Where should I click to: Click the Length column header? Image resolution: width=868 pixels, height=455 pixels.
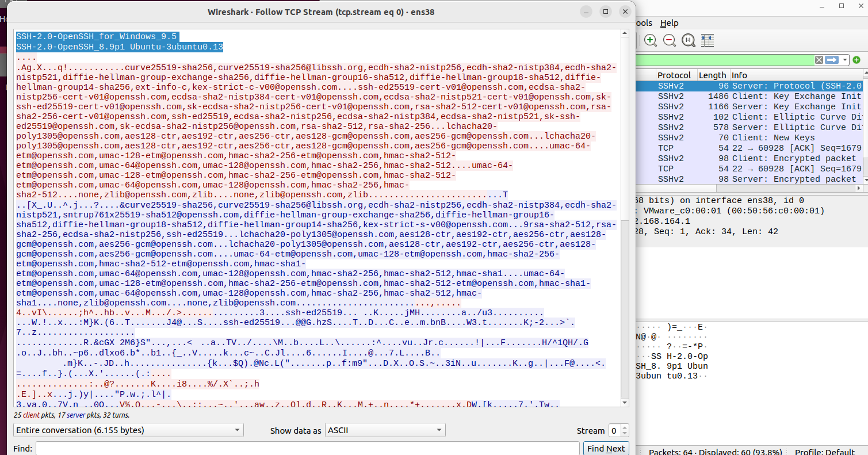tap(712, 75)
